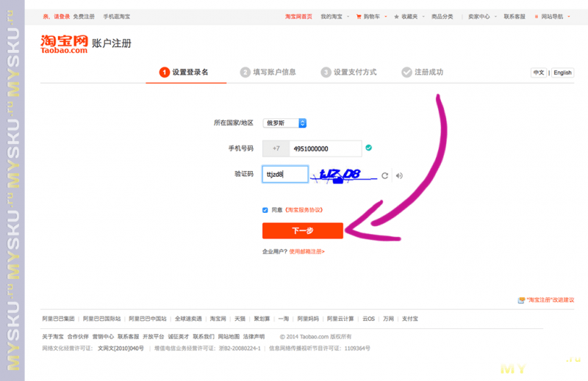The width and height of the screenshot is (588, 381).
Task: Select step 2 填写账户信息 tab
Action: tap(268, 72)
